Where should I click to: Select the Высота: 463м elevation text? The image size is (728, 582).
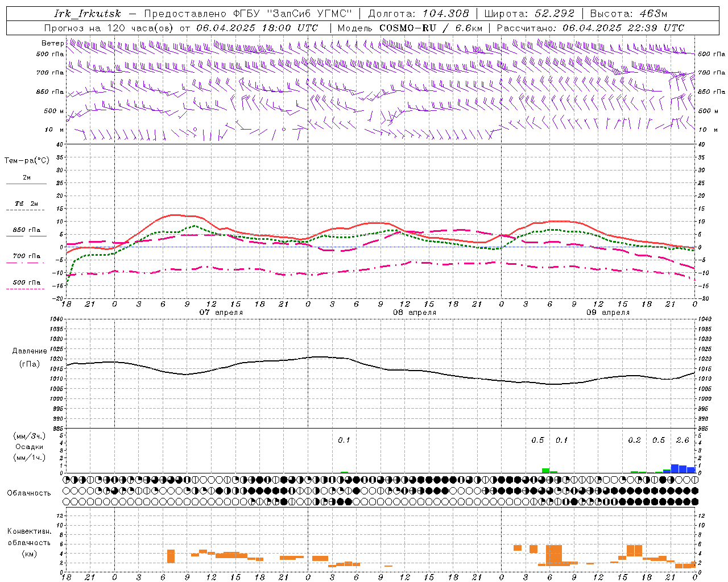click(x=628, y=14)
